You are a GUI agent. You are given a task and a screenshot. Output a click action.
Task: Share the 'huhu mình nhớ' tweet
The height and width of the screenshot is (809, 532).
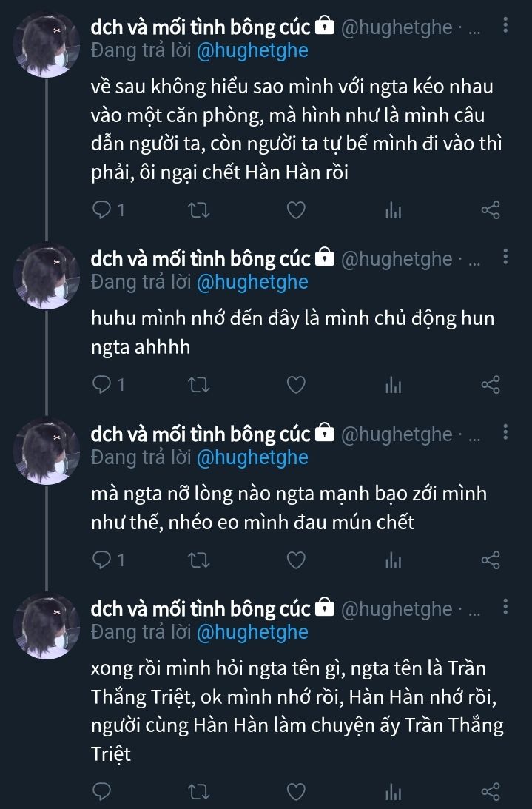point(491,385)
